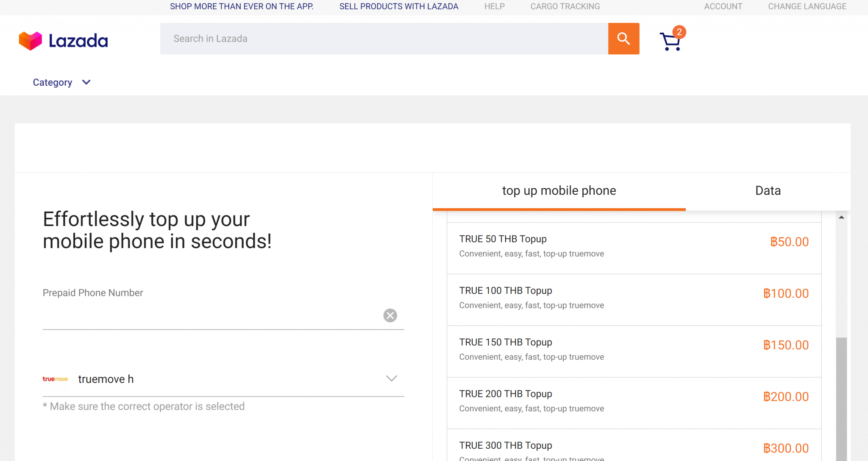Switch to the Data tab

tap(768, 190)
